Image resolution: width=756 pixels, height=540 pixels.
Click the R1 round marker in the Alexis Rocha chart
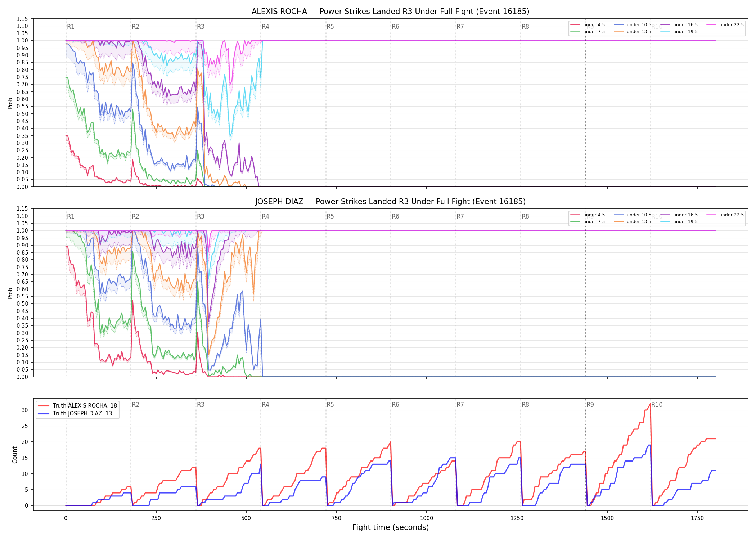tap(71, 27)
